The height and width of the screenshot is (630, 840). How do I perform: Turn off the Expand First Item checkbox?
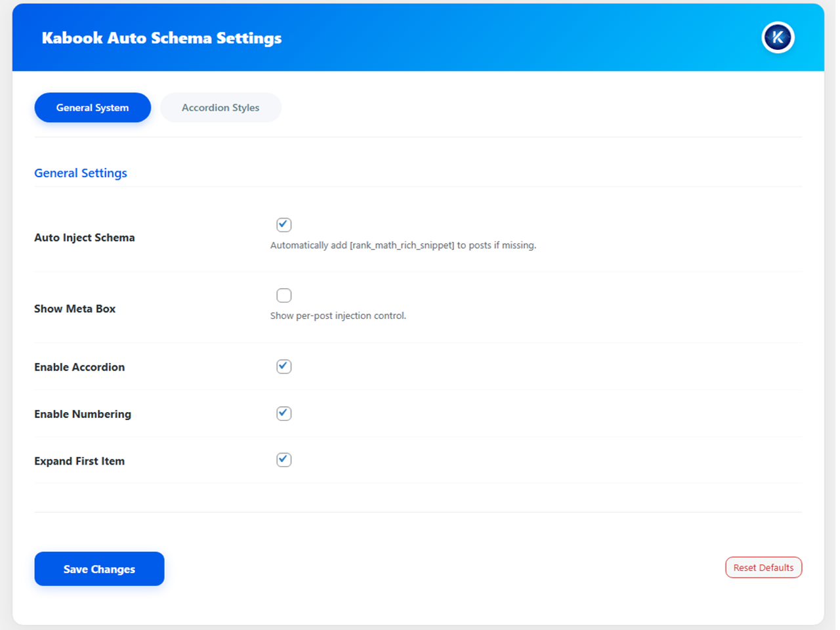click(x=283, y=460)
